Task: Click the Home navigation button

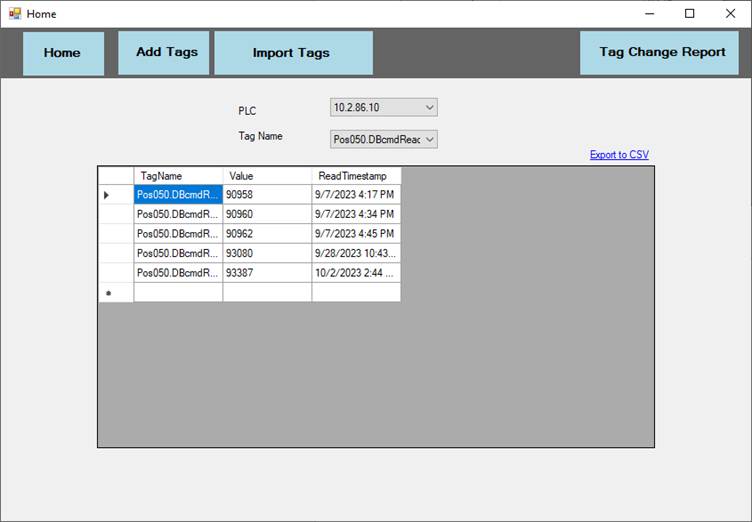Action: point(63,53)
